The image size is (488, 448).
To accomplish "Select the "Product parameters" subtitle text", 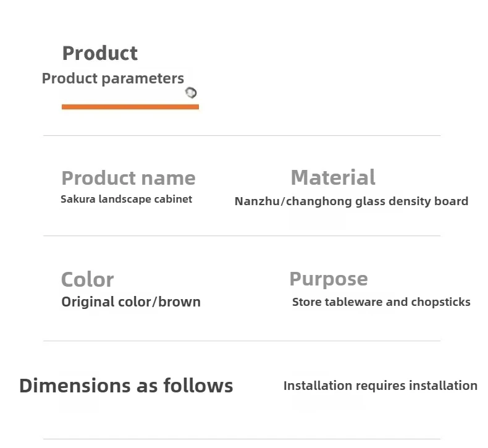I will (x=112, y=78).
